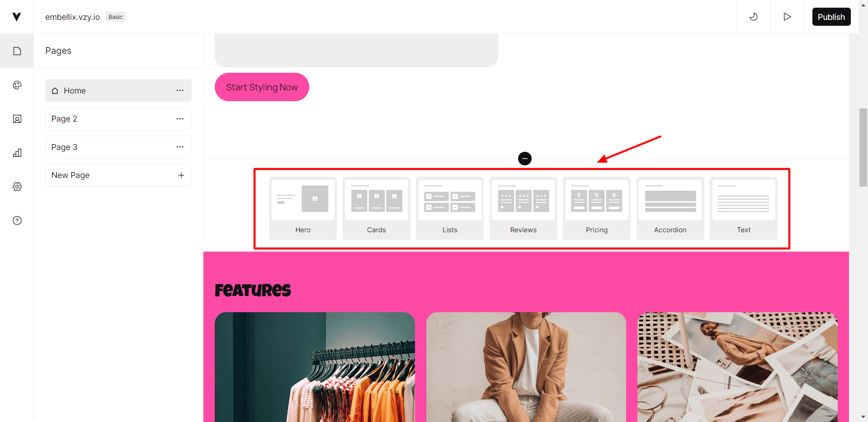868x422 pixels.
Task: Open options menu for Page 2
Action: [x=180, y=119]
